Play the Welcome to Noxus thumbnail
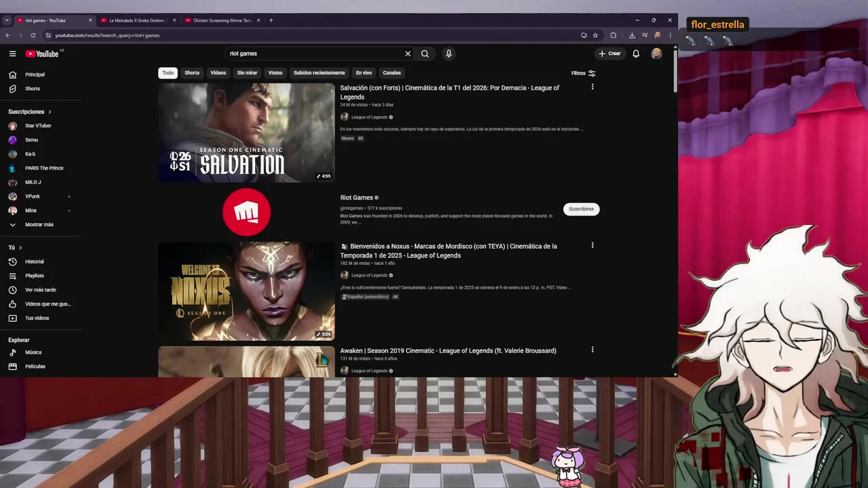This screenshot has height=488, width=868. [246, 291]
